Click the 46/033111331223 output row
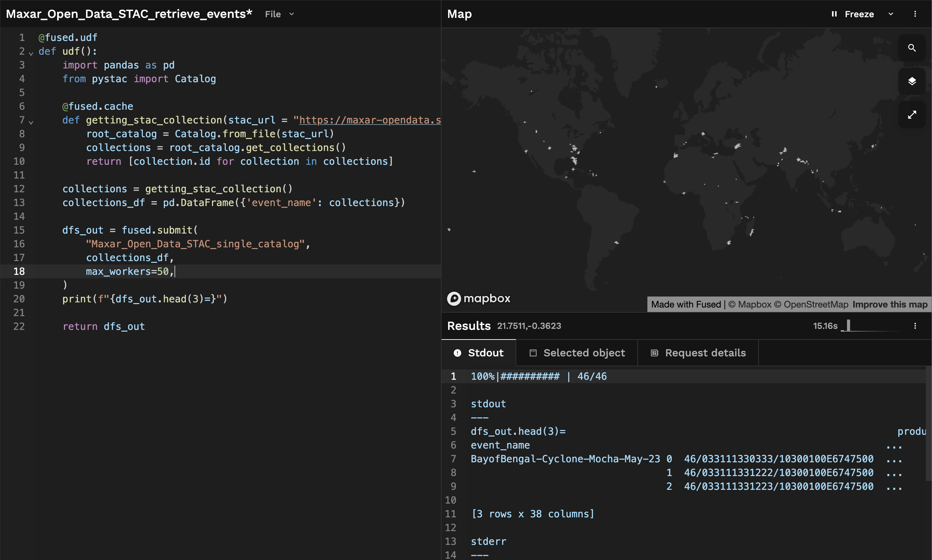 click(779, 486)
